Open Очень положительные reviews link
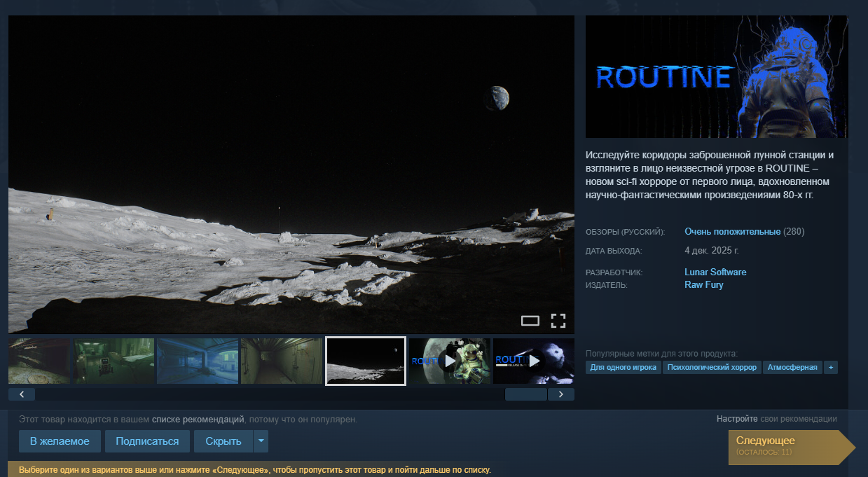Image resolution: width=868 pixels, height=477 pixels. 732,232
